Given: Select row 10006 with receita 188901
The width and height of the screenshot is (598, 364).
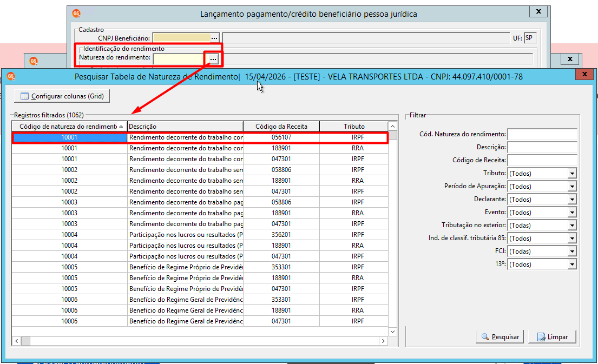Looking at the screenshot, I should (x=200, y=310).
